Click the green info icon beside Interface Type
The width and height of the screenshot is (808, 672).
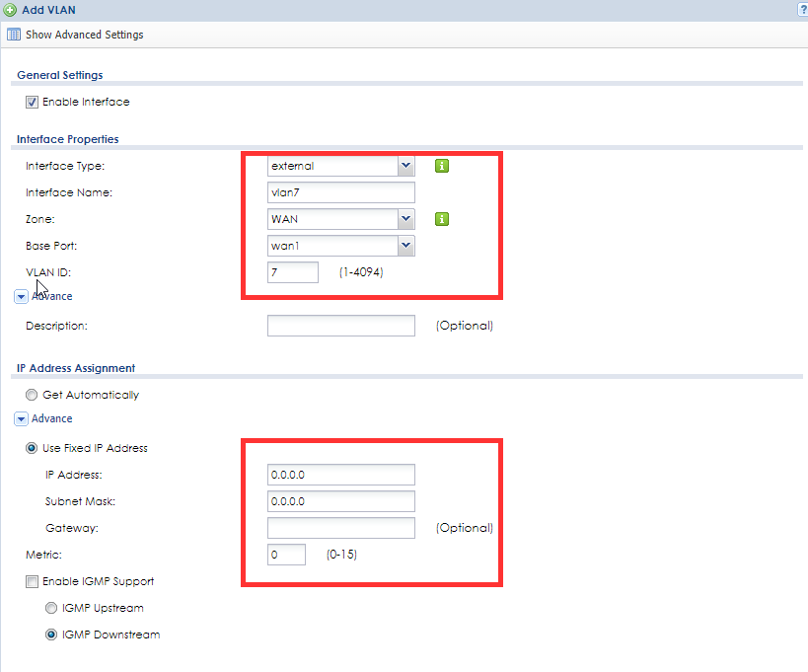(442, 166)
